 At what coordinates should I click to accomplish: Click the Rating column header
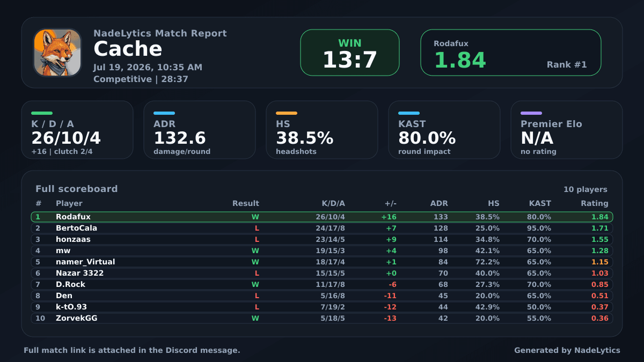click(x=595, y=203)
